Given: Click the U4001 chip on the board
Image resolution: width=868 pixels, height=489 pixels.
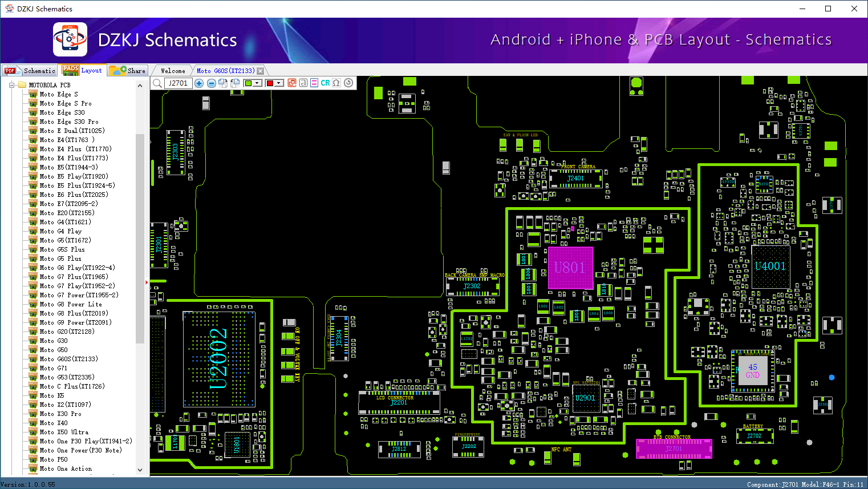Looking at the screenshot, I should (770, 266).
